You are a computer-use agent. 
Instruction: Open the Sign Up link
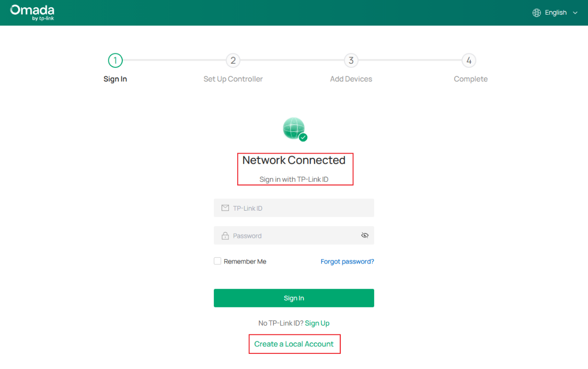pyautogui.click(x=317, y=323)
